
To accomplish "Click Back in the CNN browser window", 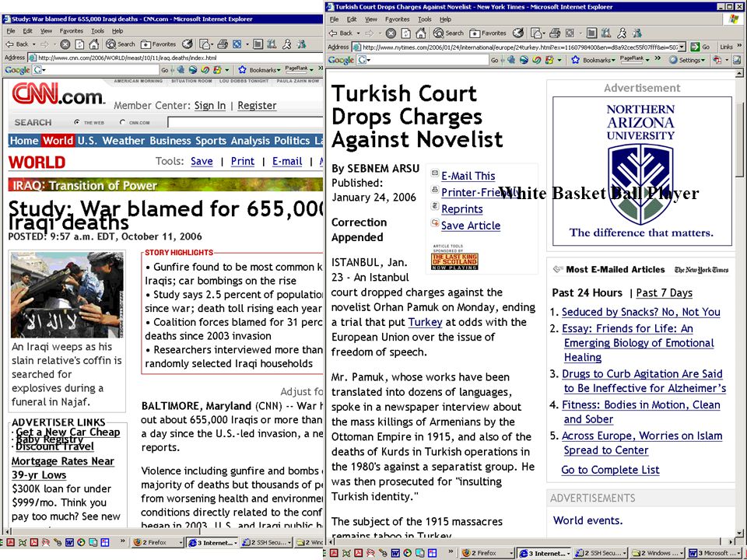I will click(x=17, y=44).
